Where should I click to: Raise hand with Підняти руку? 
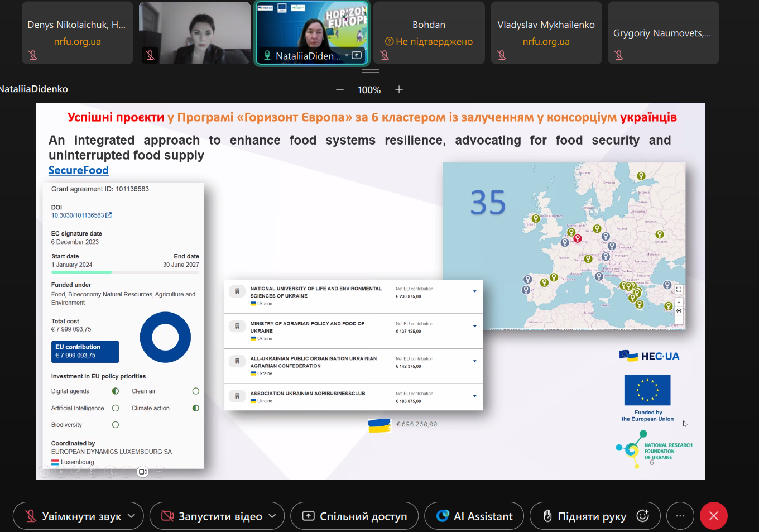(x=584, y=516)
